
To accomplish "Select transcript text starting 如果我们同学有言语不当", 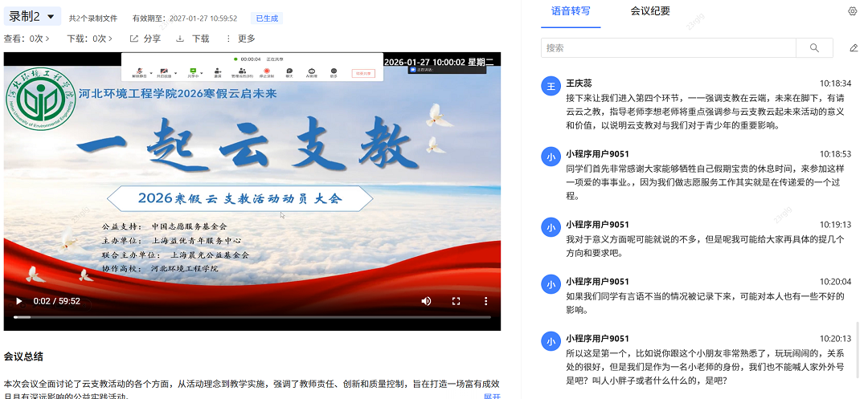I will pos(706,303).
